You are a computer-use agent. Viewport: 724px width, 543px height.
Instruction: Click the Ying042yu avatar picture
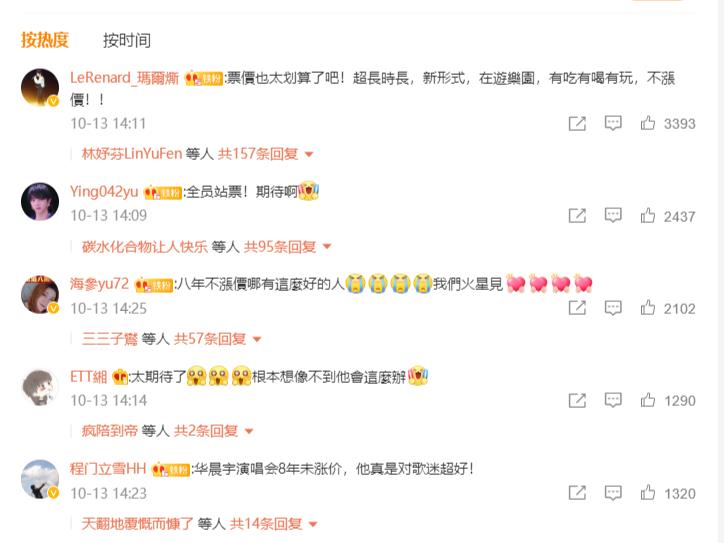[x=40, y=201]
